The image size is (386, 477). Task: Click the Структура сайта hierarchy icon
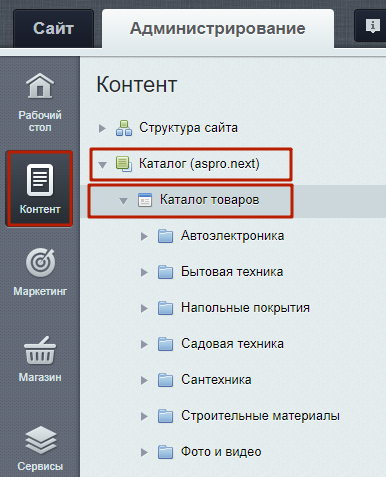click(x=124, y=128)
